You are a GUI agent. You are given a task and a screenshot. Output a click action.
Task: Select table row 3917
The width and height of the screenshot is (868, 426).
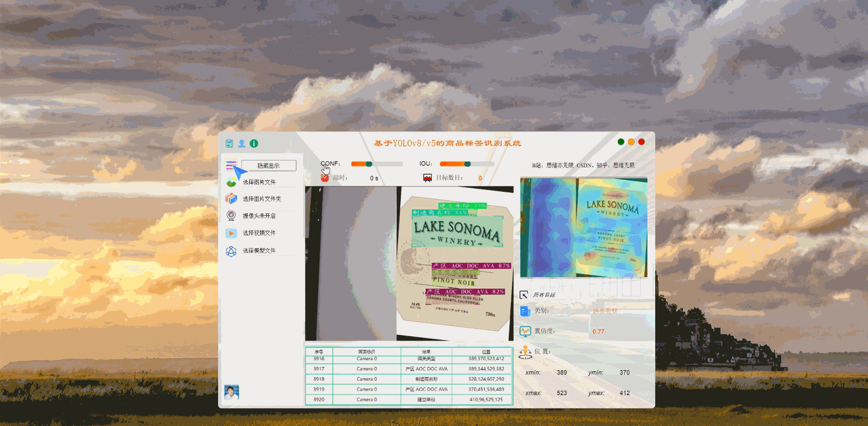click(x=409, y=369)
